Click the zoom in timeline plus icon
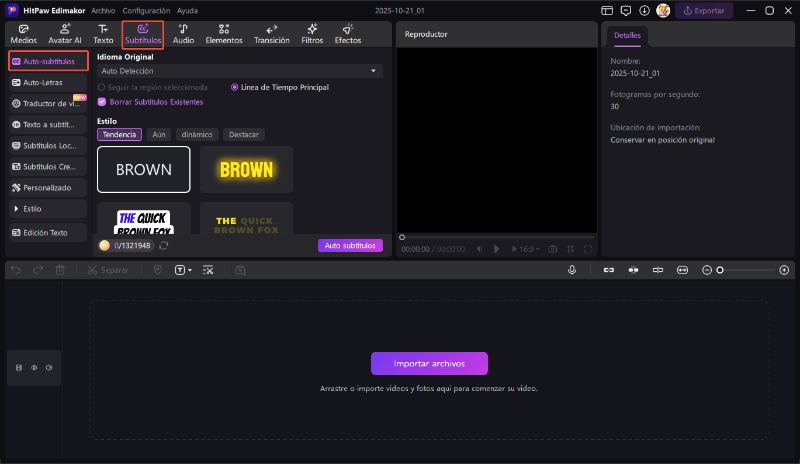Viewport: 800px width, 464px height. (784, 270)
